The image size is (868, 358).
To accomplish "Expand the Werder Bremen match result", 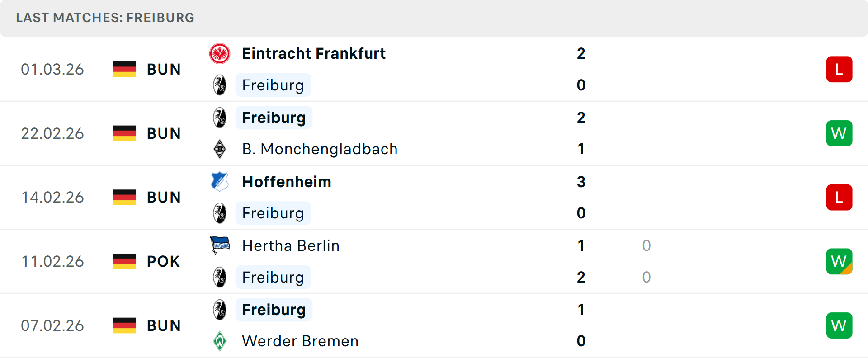I will point(434,325).
